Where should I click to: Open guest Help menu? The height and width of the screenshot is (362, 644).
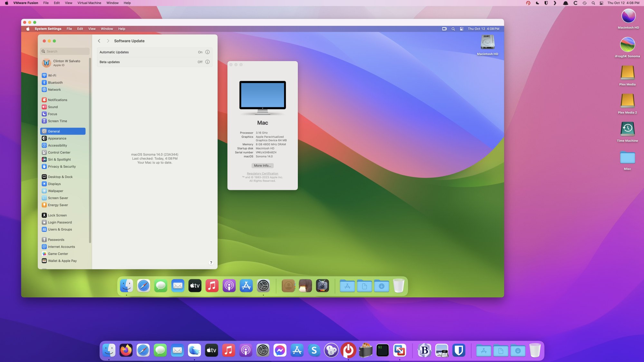[x=122, y=29]
